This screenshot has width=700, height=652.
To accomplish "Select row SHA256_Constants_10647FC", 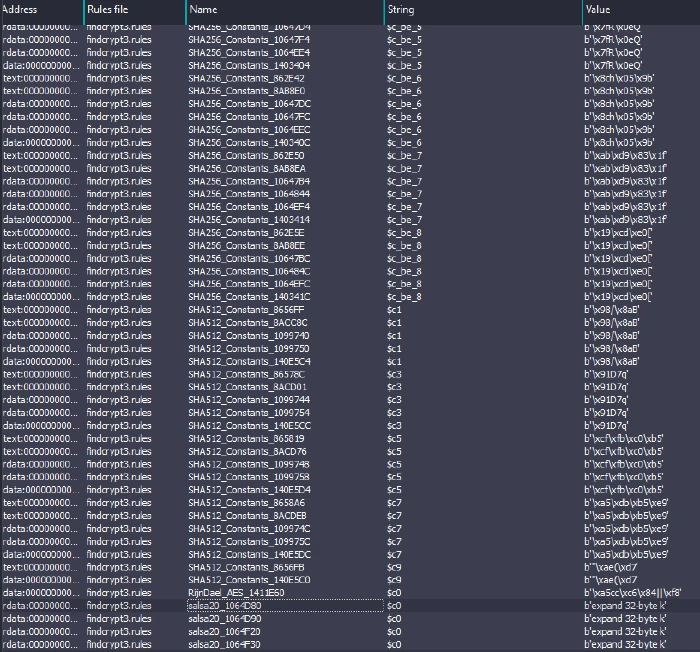I will click(x=350, y=117).
